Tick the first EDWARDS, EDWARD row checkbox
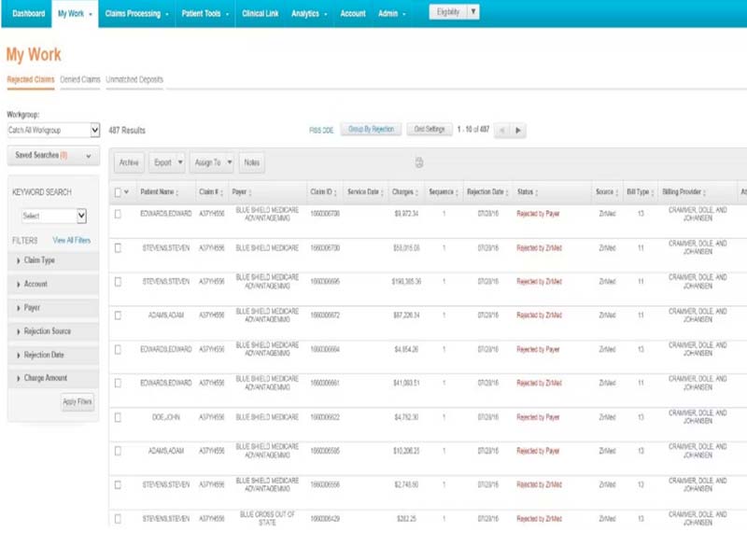The height and width of the screenshot is (560, 747). tap(118, 214)
